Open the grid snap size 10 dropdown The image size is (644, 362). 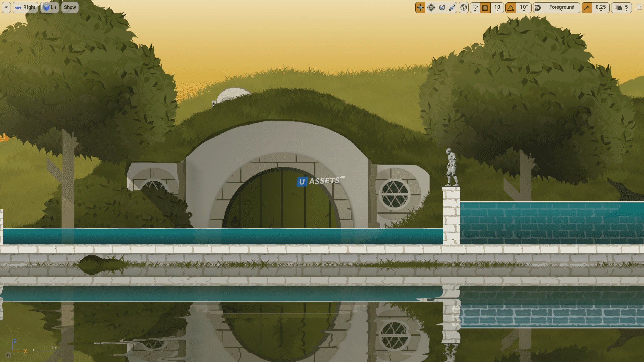pyautogui.click(x=497, y=7)
